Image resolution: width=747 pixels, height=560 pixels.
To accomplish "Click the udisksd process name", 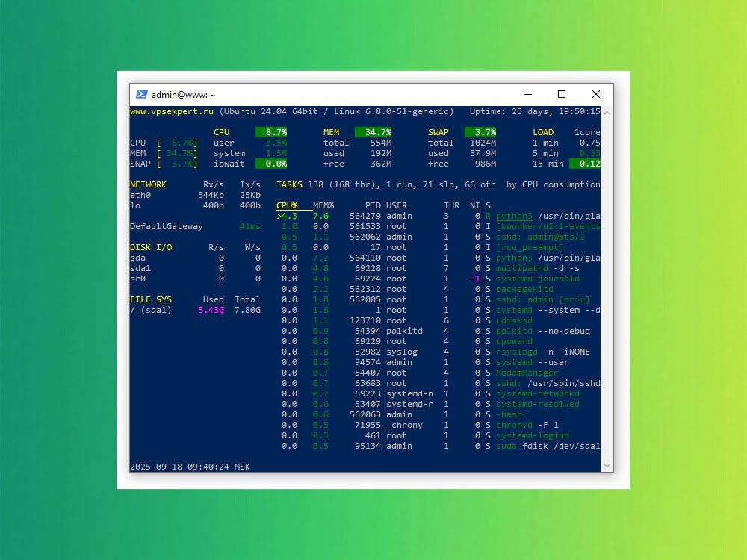I will (514, 321).
